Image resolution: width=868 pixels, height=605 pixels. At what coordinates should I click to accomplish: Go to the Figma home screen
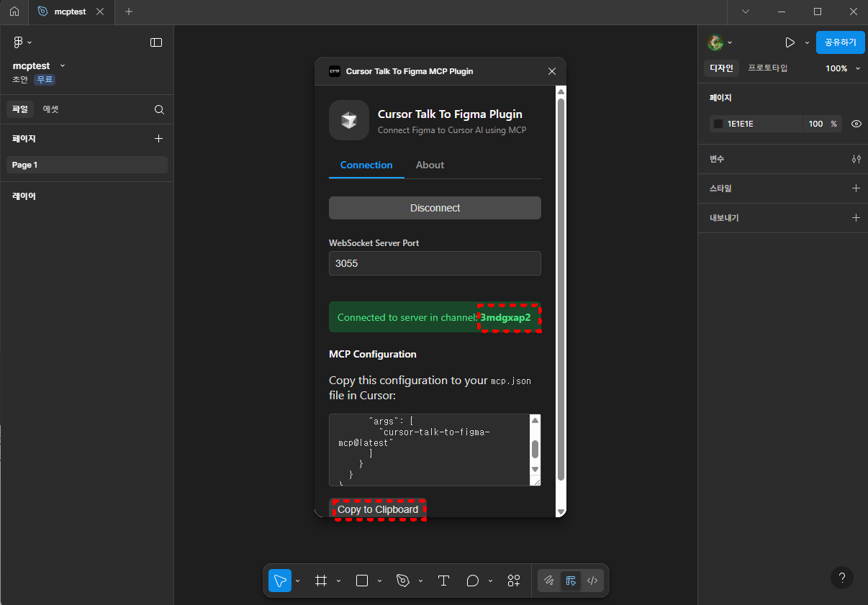(14, 12)
